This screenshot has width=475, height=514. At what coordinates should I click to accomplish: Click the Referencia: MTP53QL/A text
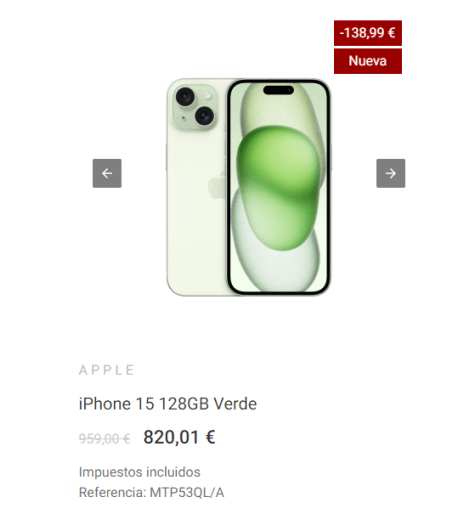[x=151, y=492]
